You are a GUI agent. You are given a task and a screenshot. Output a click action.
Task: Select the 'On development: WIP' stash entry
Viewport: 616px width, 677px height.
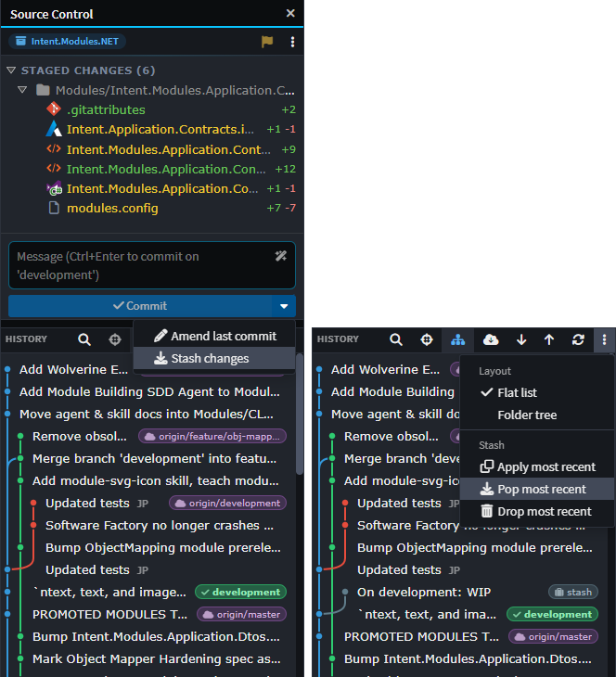click(x=424, y=592)
